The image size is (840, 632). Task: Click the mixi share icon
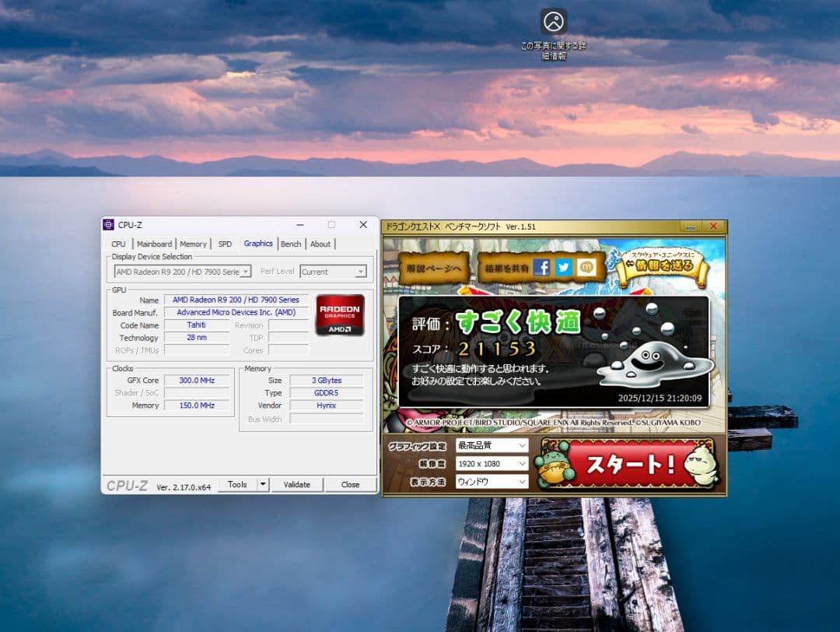[x=586, y=267]
